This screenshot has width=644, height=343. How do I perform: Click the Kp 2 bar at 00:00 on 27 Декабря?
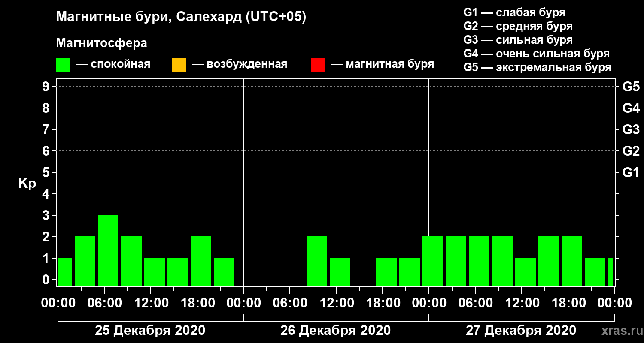tap(433, 261)
